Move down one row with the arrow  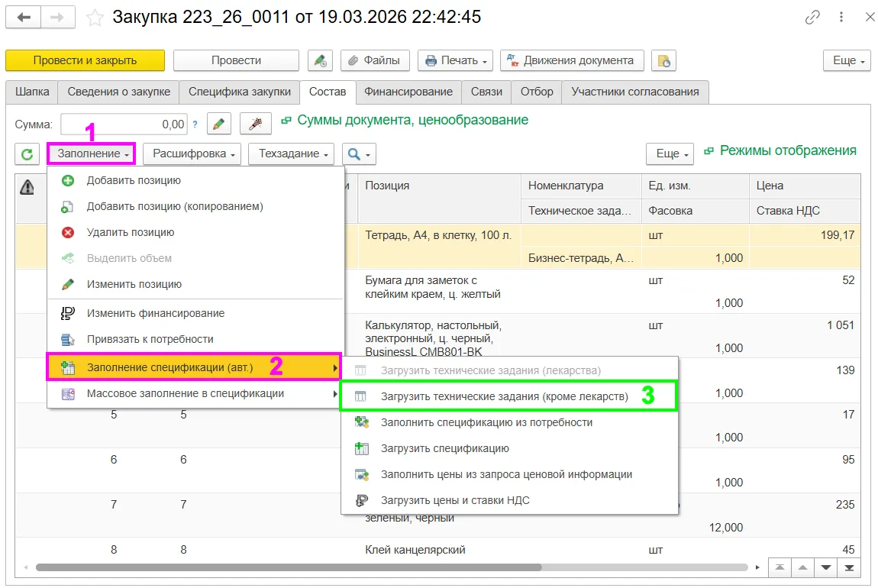coord(826,567)
